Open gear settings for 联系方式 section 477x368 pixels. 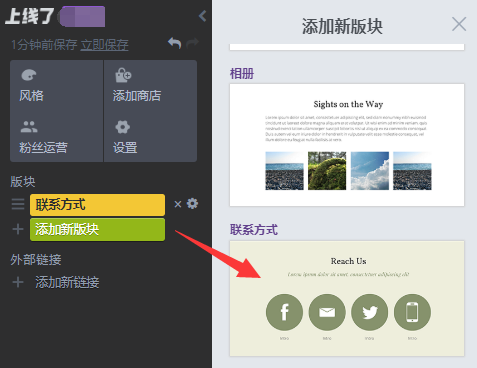point(192,203)
